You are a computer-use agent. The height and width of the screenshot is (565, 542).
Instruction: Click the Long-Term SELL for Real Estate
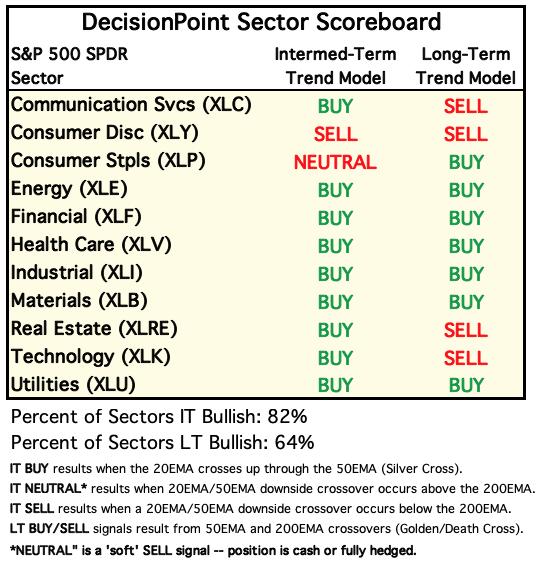pyautogui.click(x=466, y=330)
